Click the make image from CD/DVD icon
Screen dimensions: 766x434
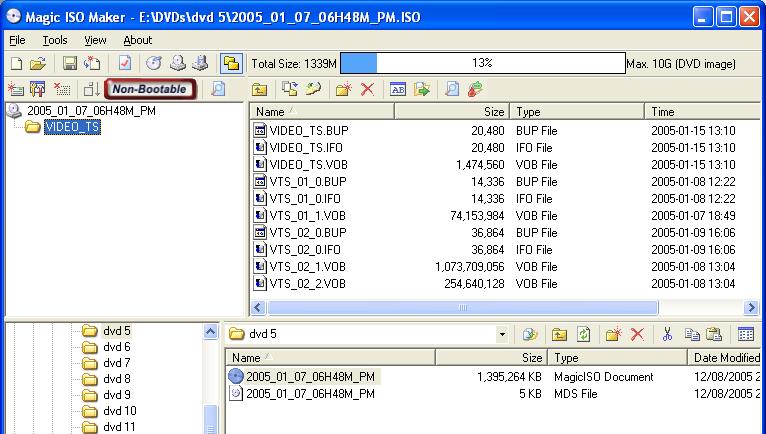[x=178, y=64]
